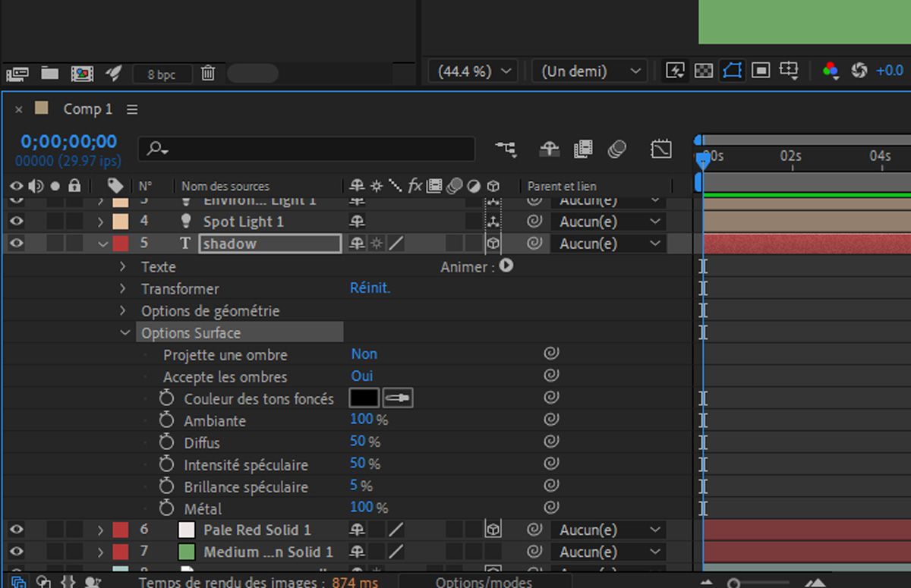The image size is (911, 588).
Task: Open the grid and guide options icon
Action: (x=790, y=71)
